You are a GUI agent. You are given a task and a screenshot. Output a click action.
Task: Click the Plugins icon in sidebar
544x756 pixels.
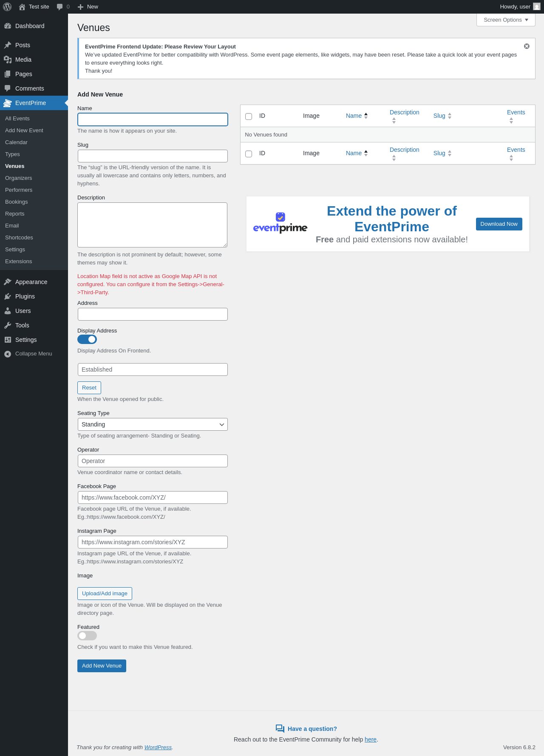click(8, 296)
